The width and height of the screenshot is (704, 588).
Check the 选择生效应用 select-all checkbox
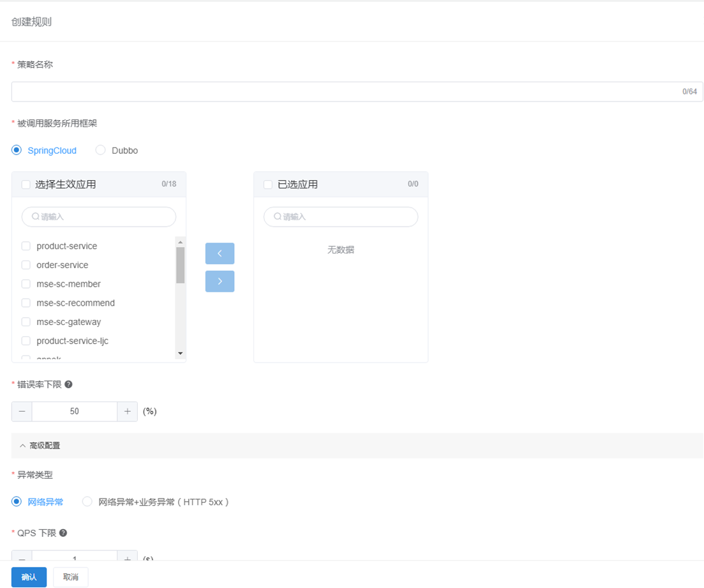(x=26, y=185)
